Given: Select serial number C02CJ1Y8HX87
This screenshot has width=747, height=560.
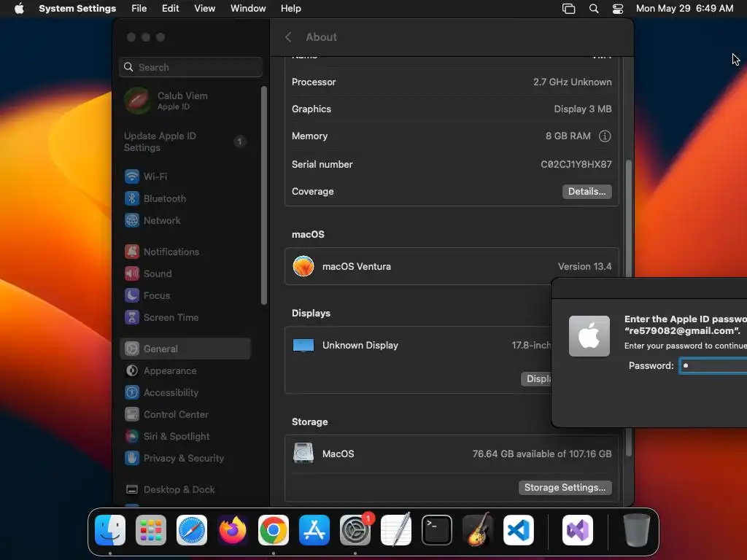Looking at the screenshot, I should 576,164.
